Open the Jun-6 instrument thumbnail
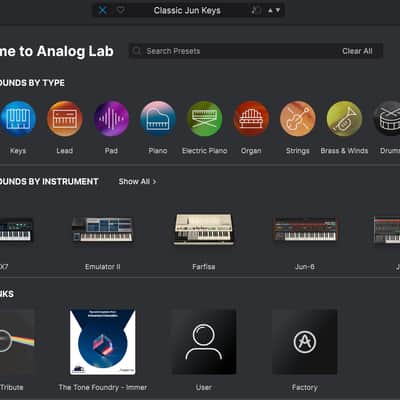Viewport: 400px width, 400px height. 305,229
